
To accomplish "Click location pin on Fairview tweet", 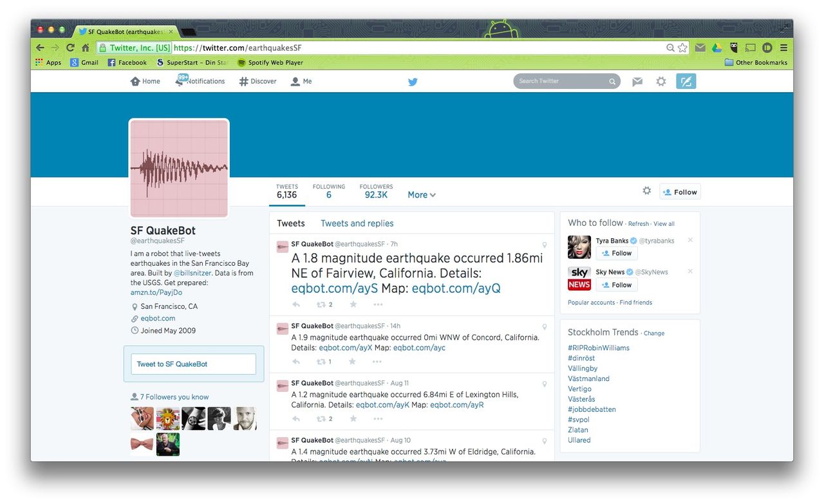I will click(x=545, y=245).
